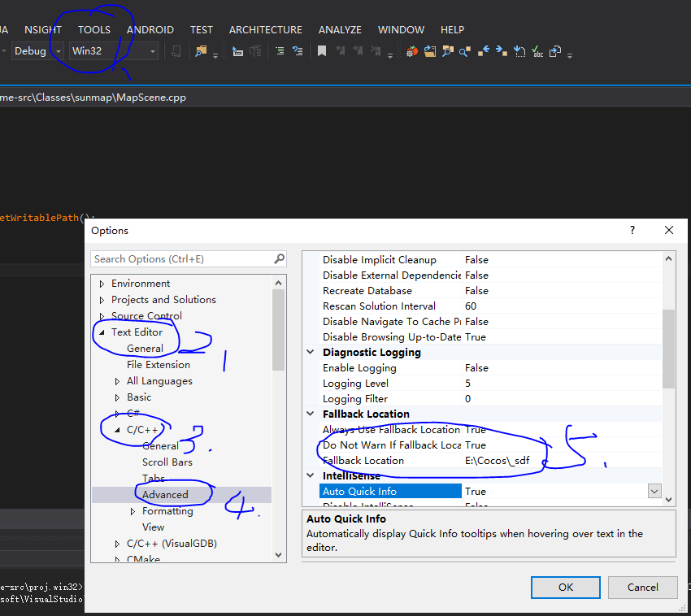Navigate back with the left arrow icon
691x616 pixels.
click(484, 51)
